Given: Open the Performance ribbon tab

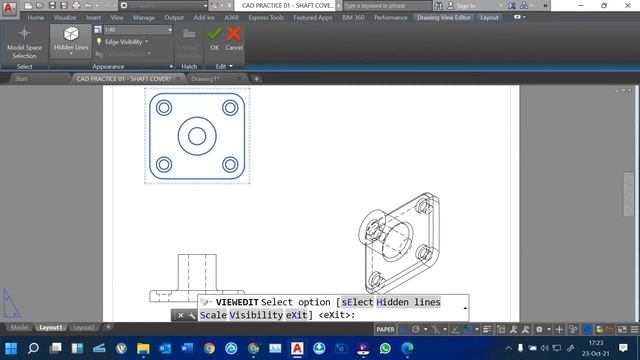Looking at the screenshot, I should coord(391,18).
